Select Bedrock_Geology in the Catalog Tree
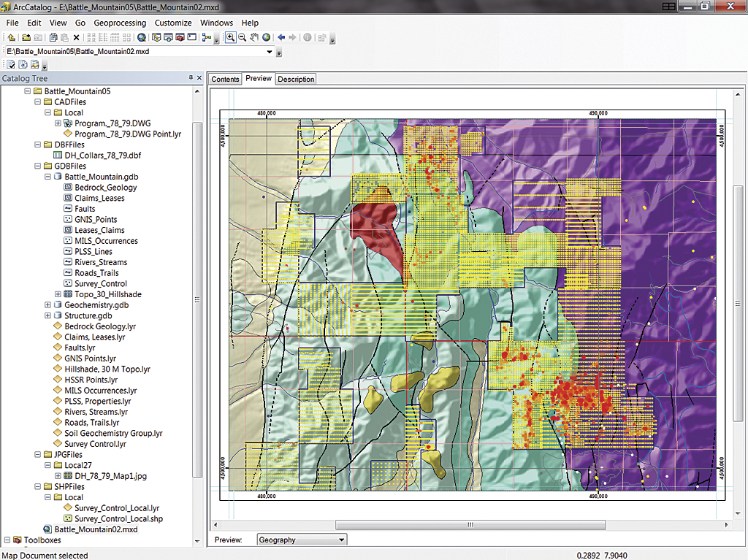Viewport: 748px width, 560px height. [105, 188]
